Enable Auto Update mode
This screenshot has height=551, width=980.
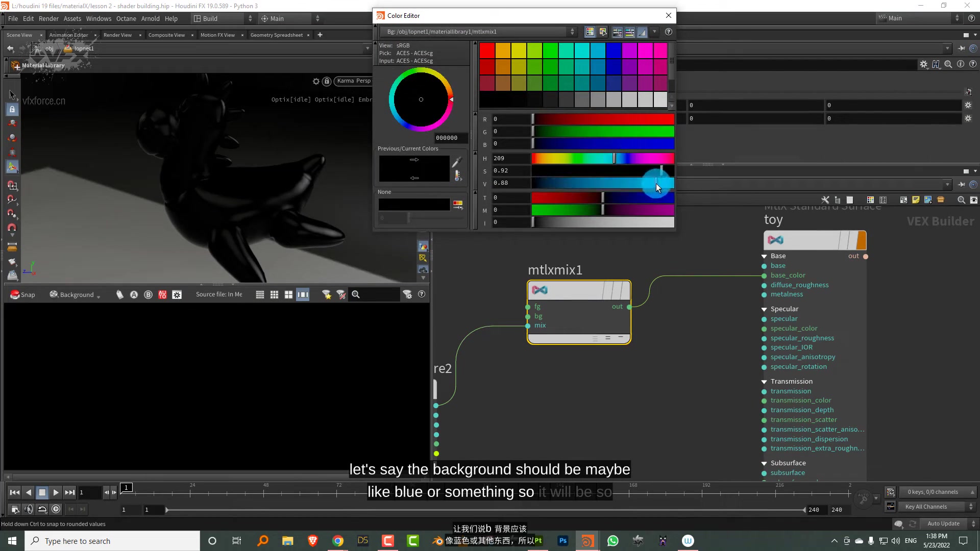[944, 523]
